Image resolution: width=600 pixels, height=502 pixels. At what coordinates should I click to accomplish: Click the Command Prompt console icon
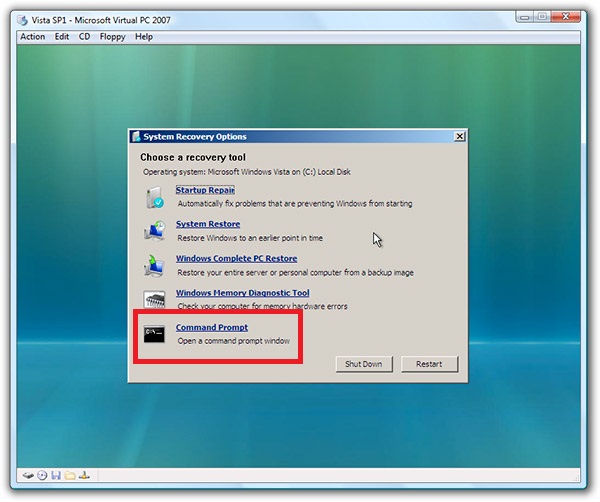154,334
